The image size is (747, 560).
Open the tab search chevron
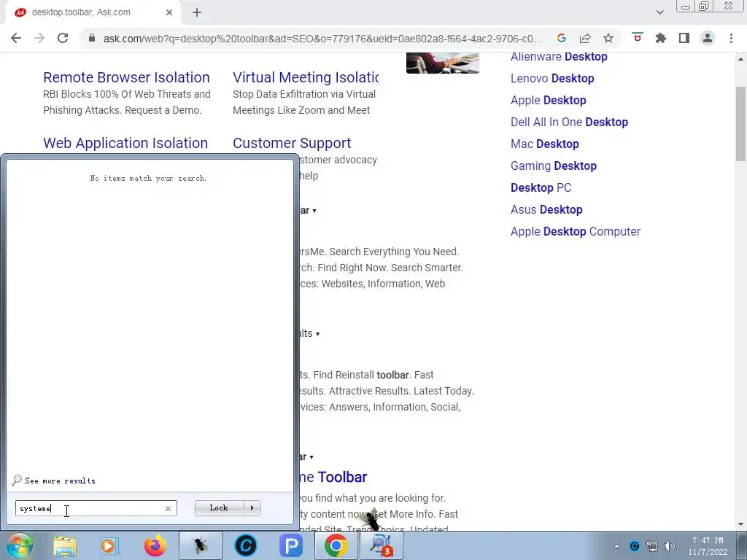[659, 12]
